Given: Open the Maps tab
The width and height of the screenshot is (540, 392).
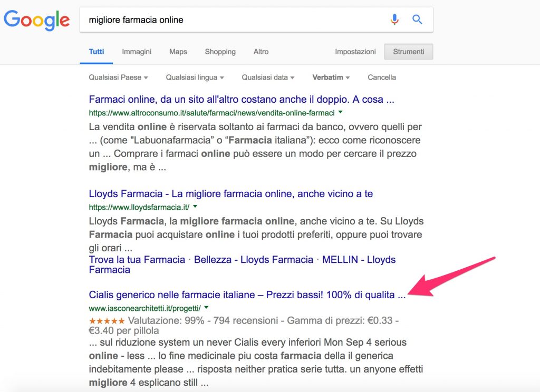Looking at the screenshot, I should click(178, 52).
